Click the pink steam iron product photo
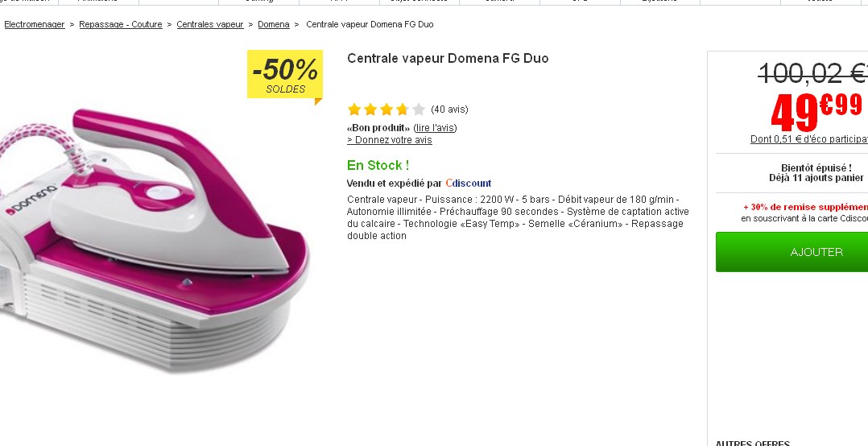Image resolution: width=868 pixels, height=446 pixels. coord(161,233)
